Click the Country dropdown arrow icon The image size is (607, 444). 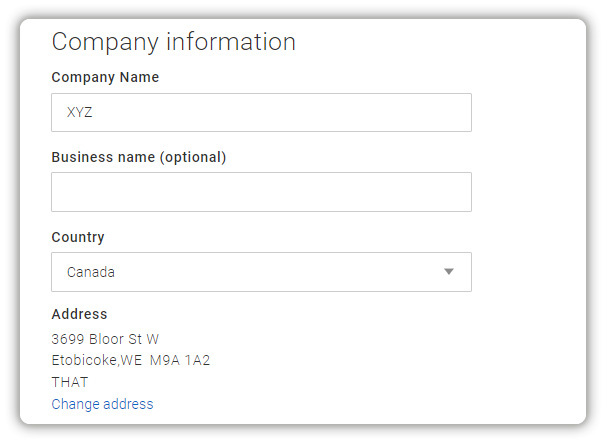(x=449, y=272)
